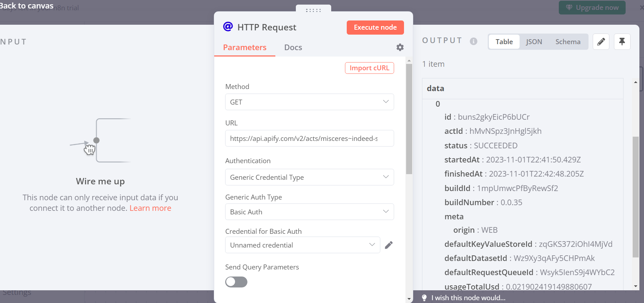Click the Import cURL button

click(369, 68)
